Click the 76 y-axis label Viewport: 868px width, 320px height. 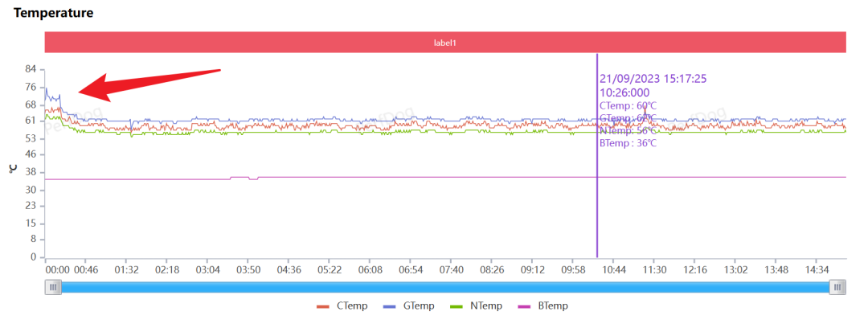pos(31,87)
